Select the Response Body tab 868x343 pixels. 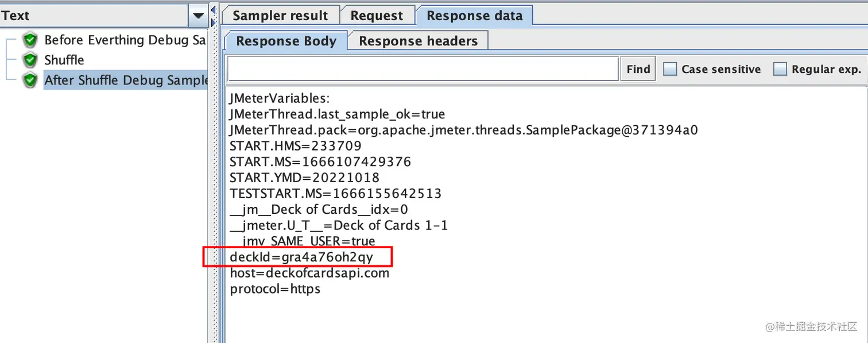pos(286,41)
